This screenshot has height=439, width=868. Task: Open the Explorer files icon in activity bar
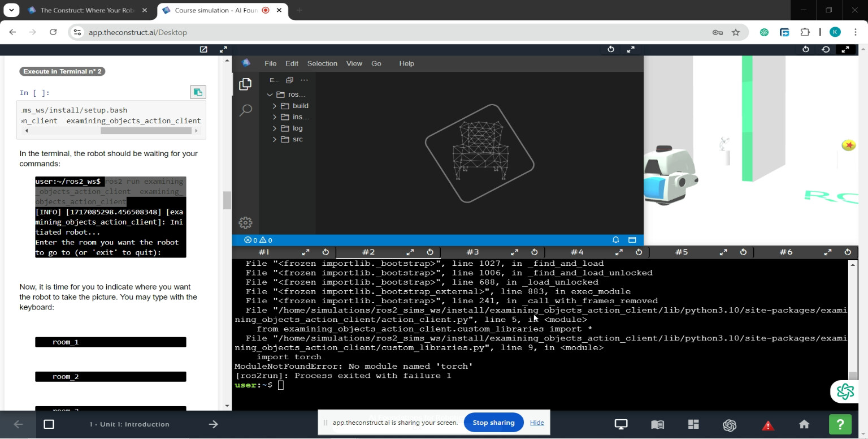tap(245, 84)
